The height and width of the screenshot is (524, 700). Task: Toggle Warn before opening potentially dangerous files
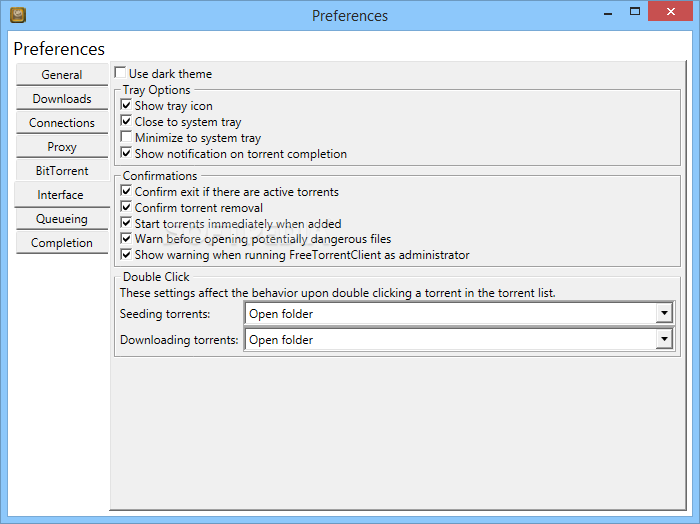click(x=126, y=238)
